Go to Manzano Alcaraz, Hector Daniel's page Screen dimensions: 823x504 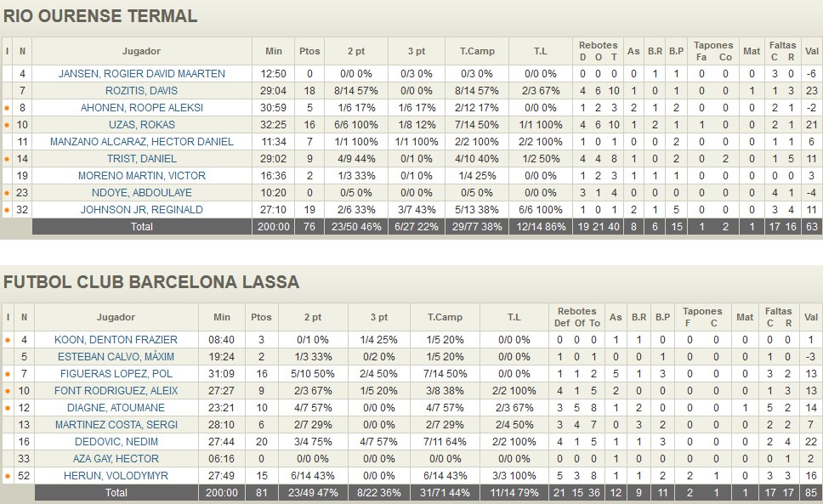point(141,142)
